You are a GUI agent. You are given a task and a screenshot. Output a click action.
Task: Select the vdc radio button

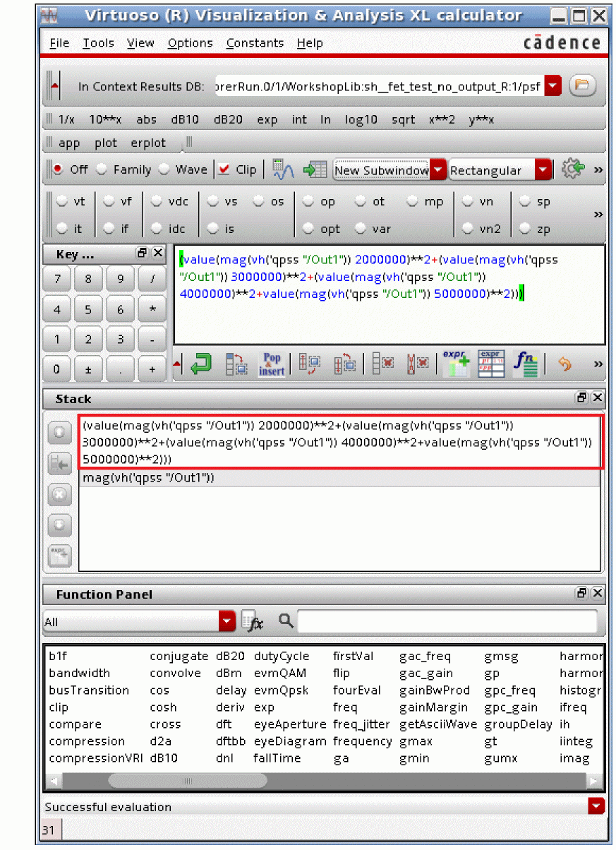157,202
